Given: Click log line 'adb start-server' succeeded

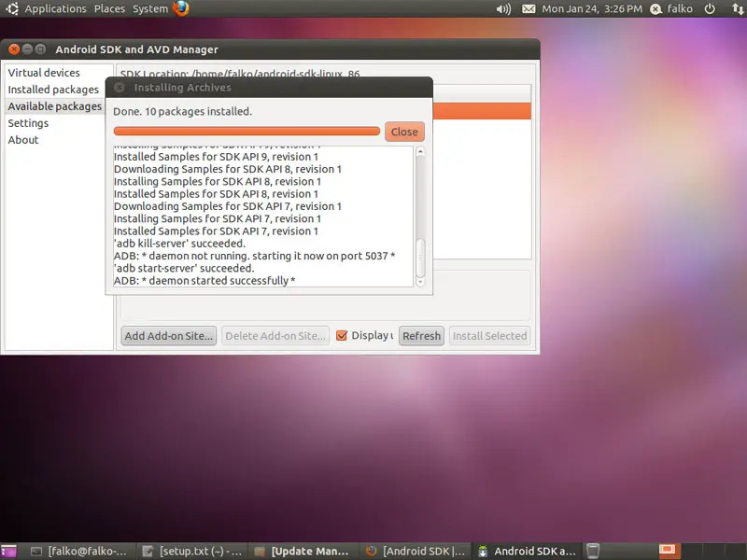Looking at the screenshot, I should (x=184, y=268).
